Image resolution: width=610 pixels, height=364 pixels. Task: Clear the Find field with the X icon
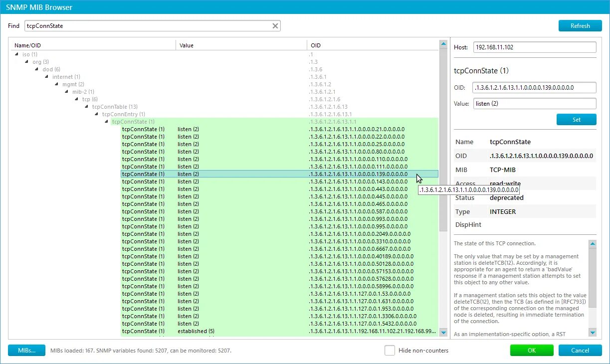click(x=275, y=26)
